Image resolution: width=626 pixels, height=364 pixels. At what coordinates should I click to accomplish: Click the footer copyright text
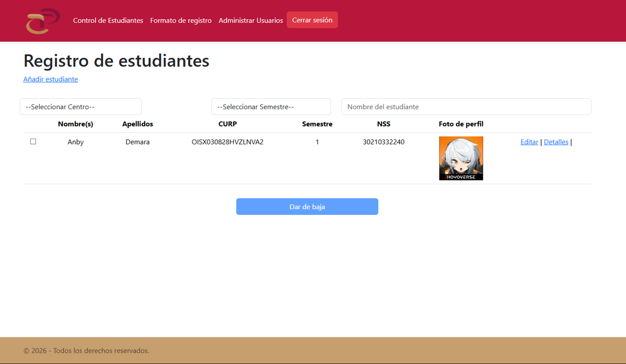coord(86,351)
